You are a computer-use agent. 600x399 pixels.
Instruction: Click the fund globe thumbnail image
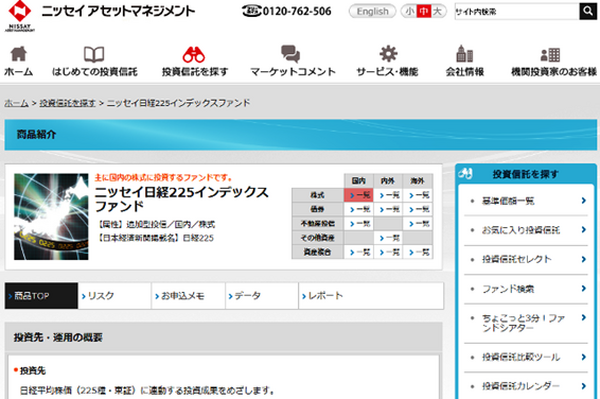pos(51,217)
